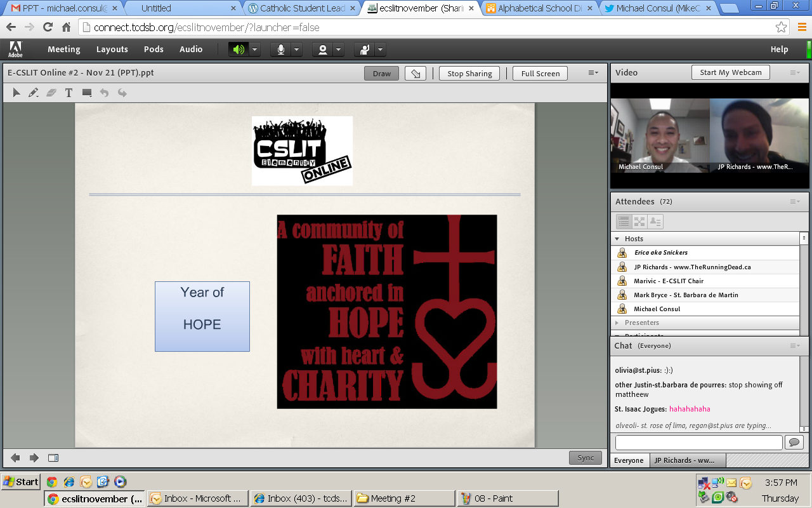This screenshot has height=508, width=812.
Task: Click in the chat message input field
Action: point(698,442)
